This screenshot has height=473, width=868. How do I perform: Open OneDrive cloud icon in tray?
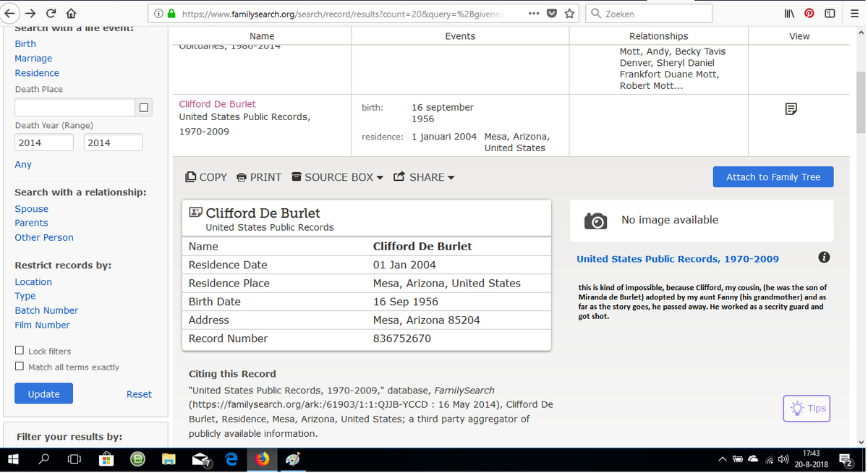click(x=754, y=459)
